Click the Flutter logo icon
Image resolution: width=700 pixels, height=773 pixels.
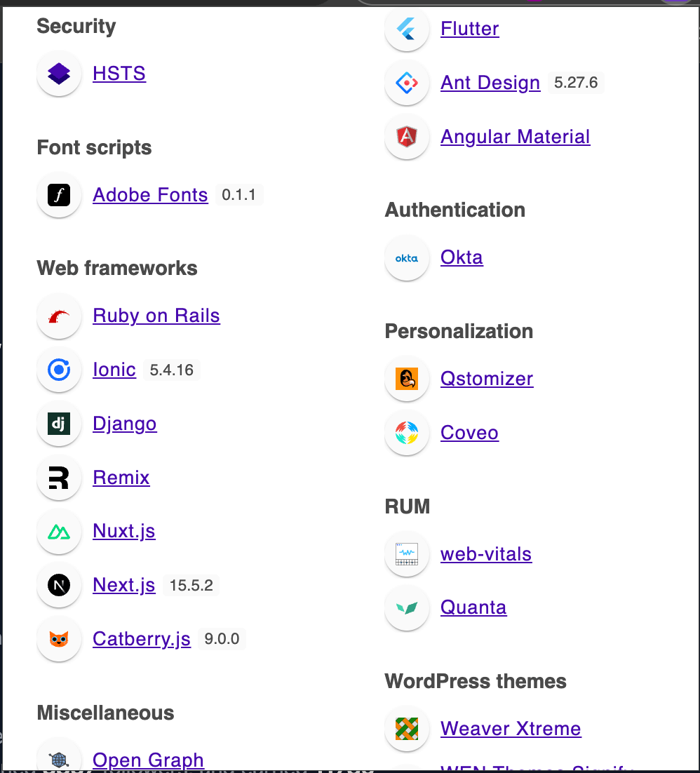(407, 29)
